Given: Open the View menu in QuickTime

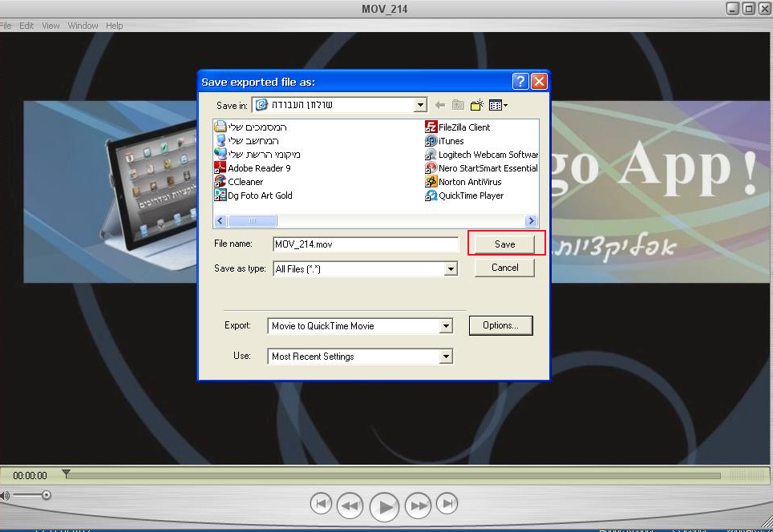Looking at the screenshot, I should tap(51, 26).
